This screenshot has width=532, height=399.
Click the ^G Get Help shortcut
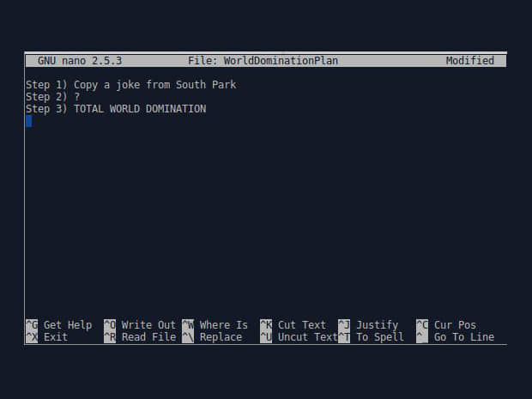tap(59, 325)
